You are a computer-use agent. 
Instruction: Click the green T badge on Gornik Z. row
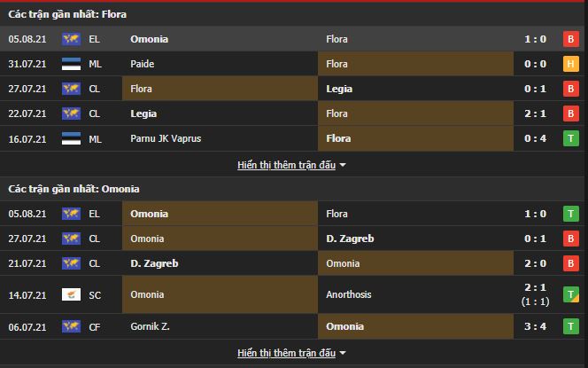click(571, 326)
